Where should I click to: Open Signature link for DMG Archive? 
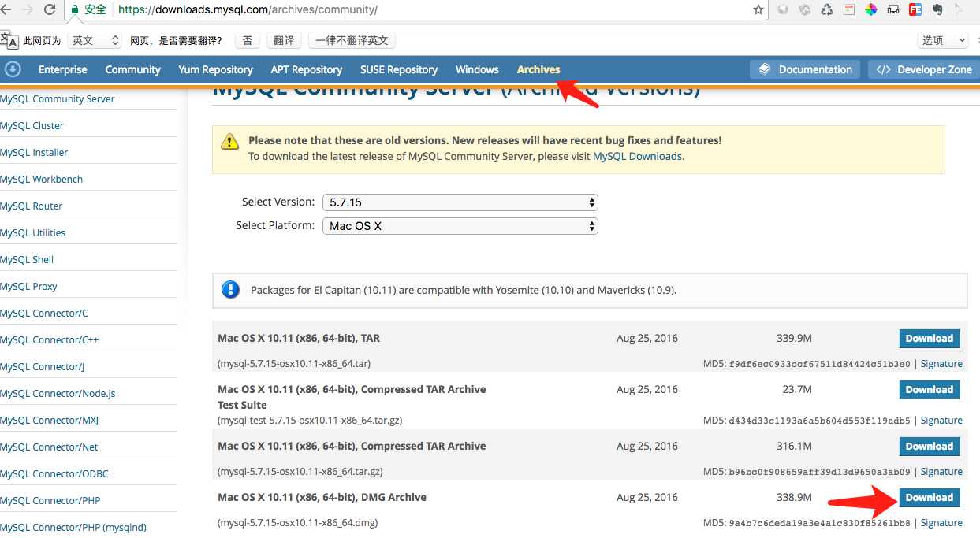pos(941,523)
